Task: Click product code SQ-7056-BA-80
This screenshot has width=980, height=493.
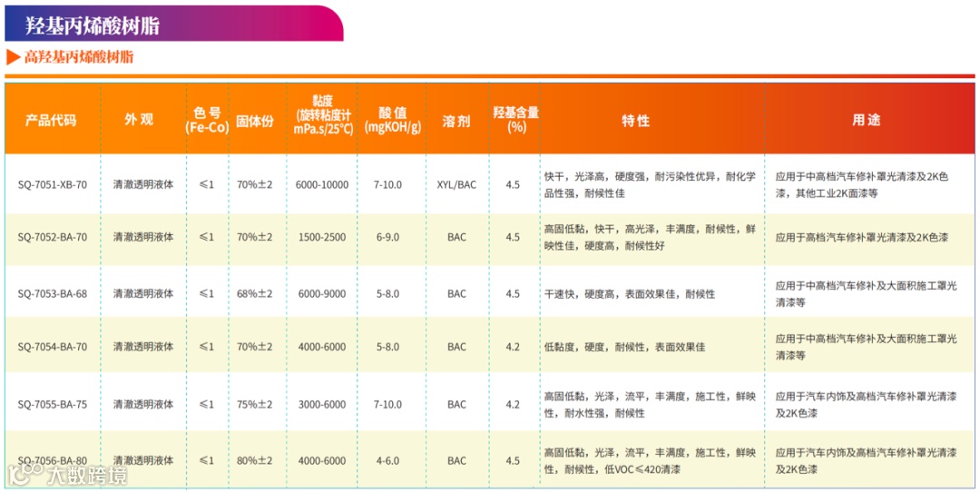Action: click(53, 461)
